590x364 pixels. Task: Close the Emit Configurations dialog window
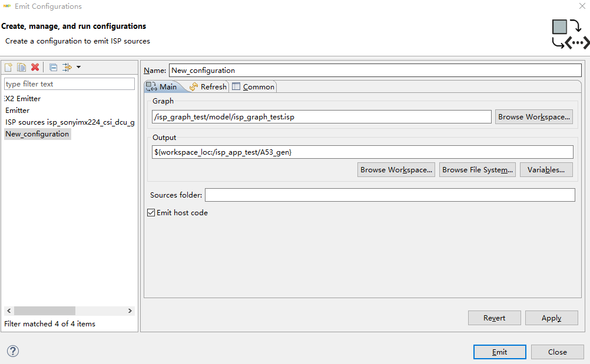pos(582,6)
